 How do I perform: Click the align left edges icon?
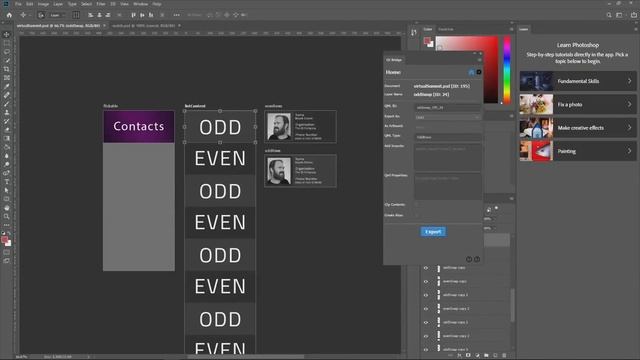point(91,15)
